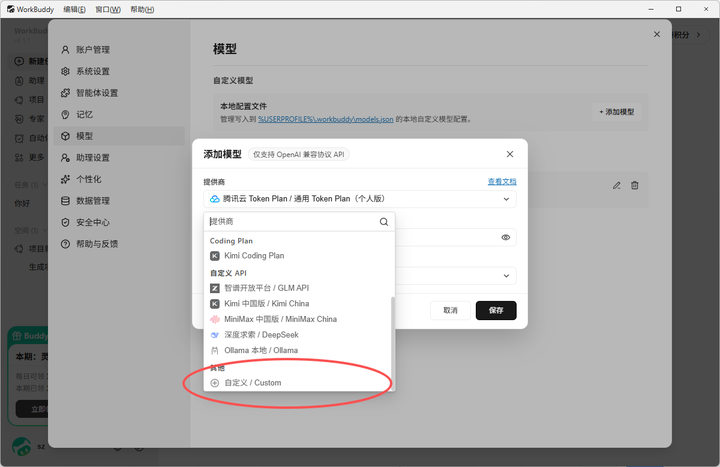Open 个性化 settings section
This screenshot has width=720, height=467.
pyautogui.click(x=119, y=179)
